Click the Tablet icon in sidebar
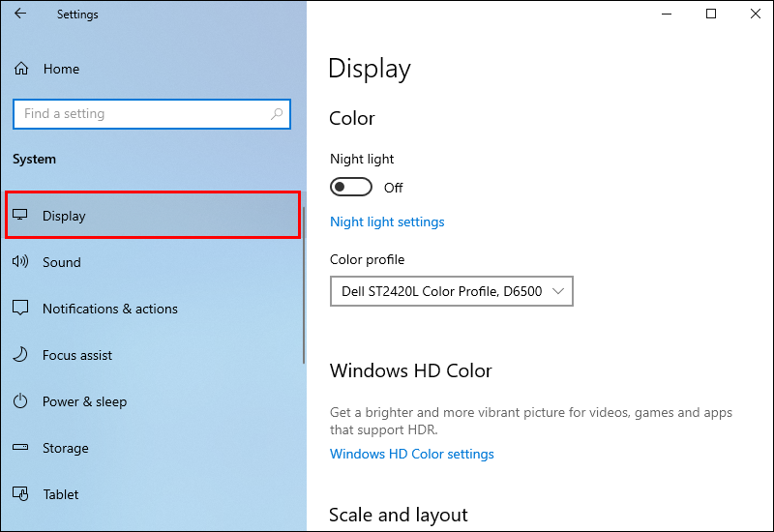 (20, 493)
